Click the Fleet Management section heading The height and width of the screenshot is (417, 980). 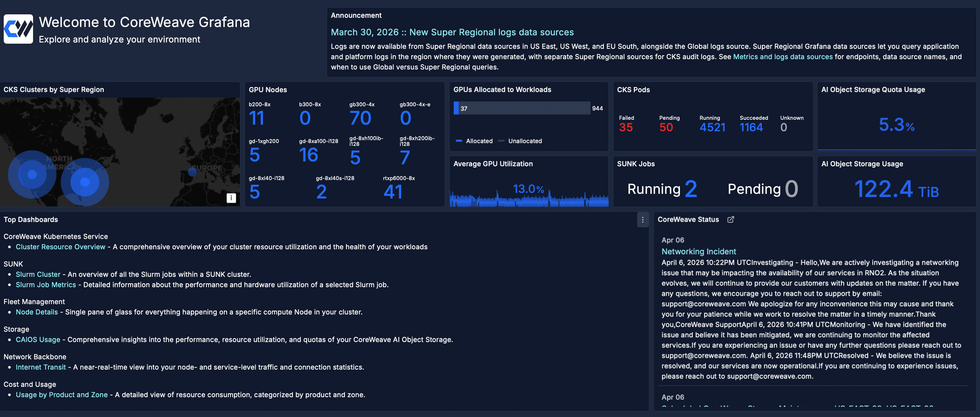(x=34, y=302)
